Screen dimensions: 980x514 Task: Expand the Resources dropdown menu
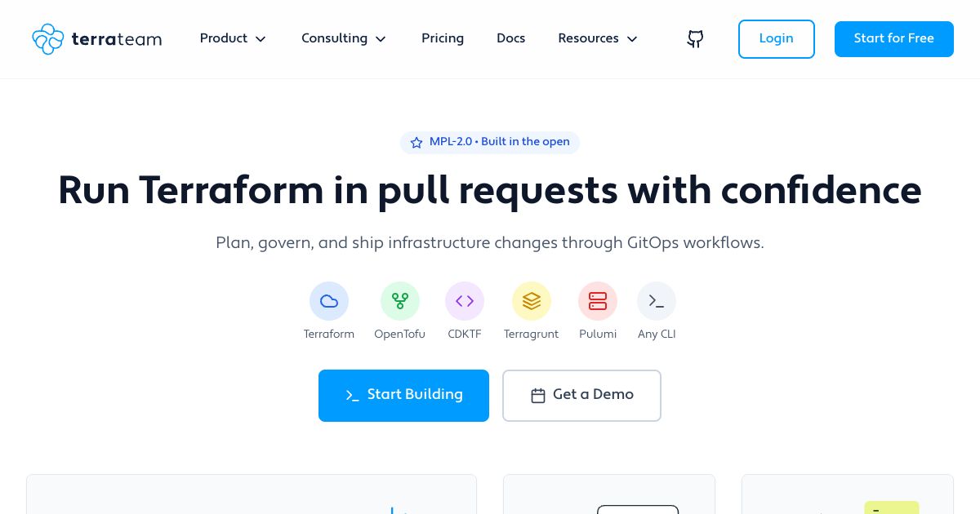click(x=598, y=38)
